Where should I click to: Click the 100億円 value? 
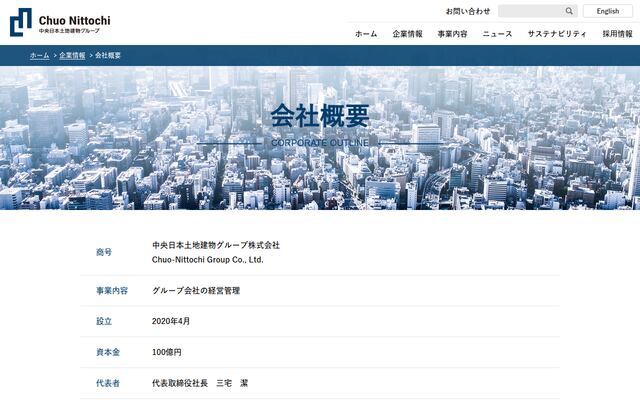167,352
